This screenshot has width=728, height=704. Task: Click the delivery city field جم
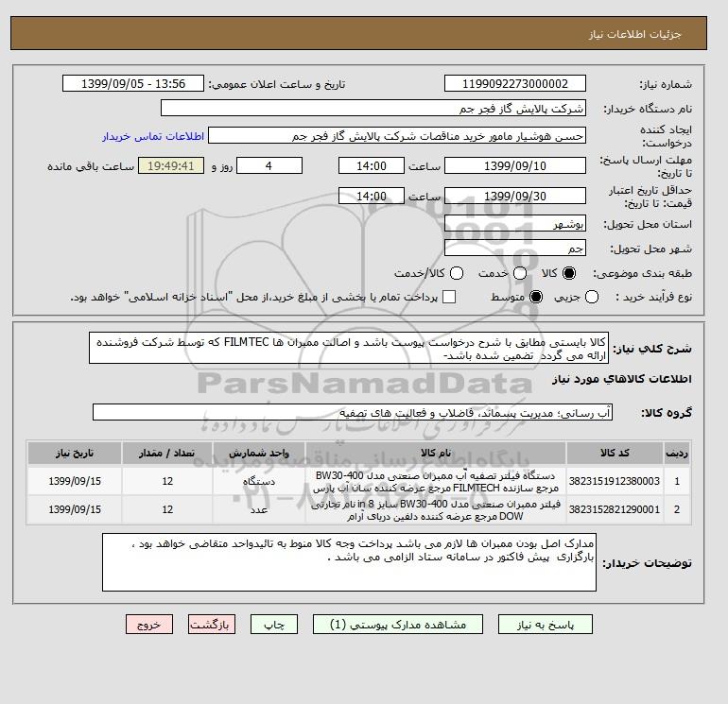515,248
